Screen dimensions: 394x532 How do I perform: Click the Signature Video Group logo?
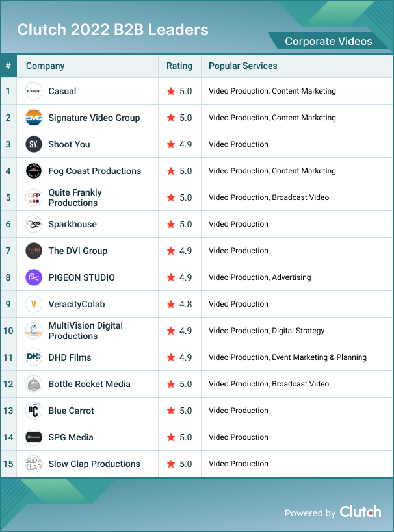(34, 118)
